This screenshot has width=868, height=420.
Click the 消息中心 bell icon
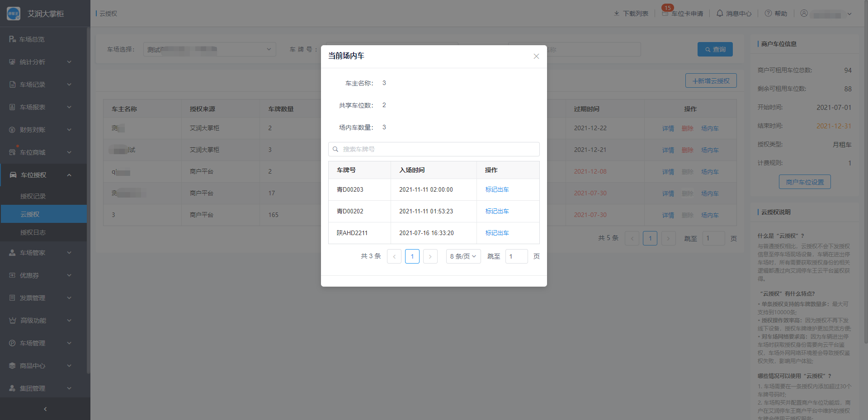click(x=720, y=14)
